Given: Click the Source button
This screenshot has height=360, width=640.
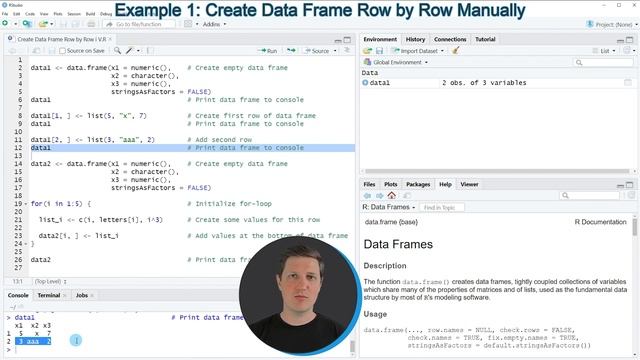Looking at the screenshot, I should [317, 51].
